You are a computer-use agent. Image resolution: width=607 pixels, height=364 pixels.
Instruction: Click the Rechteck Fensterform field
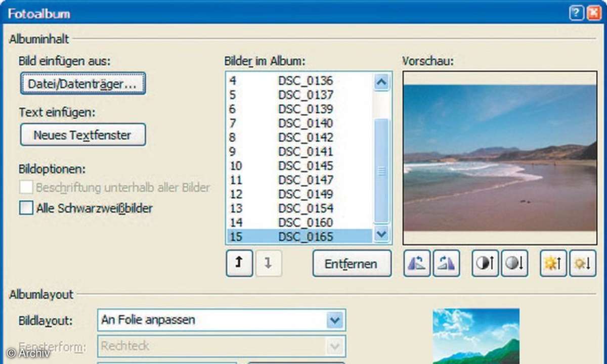click(x=222, y=346)
